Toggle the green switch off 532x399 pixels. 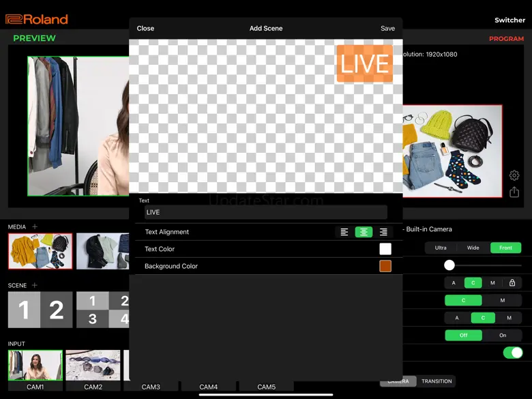pyautogui.click(x=513, y=353)
